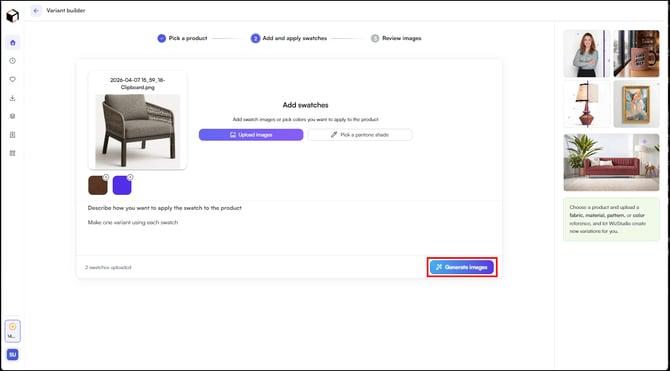Click Pick a pantone shade button
670x371 pixels.
[360, 135]
